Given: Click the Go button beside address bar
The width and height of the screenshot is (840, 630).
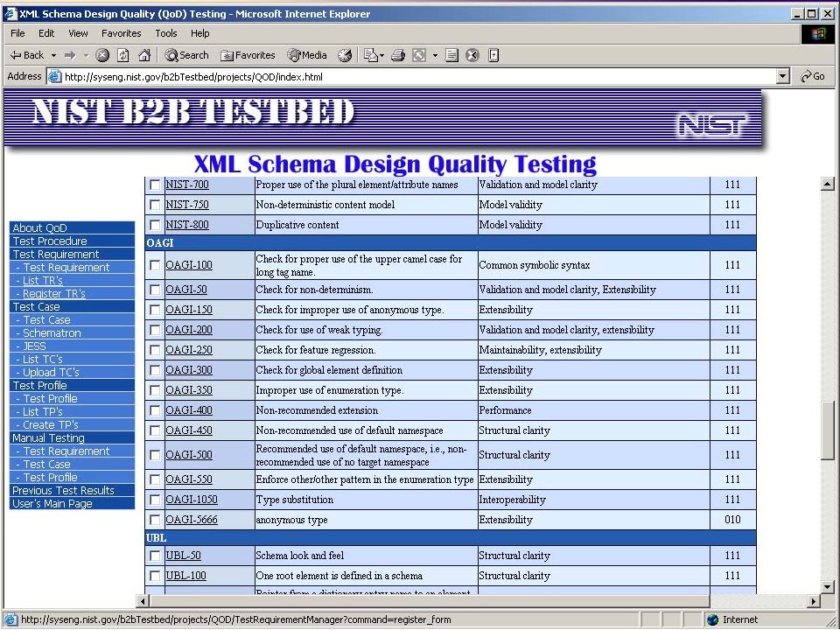Looking at the screenshot, I should pos(813,77).
